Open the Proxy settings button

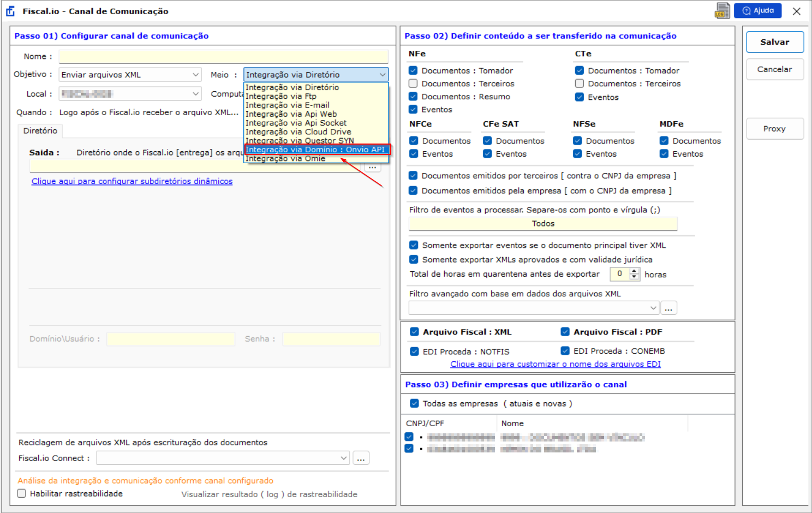pos(775,129)
